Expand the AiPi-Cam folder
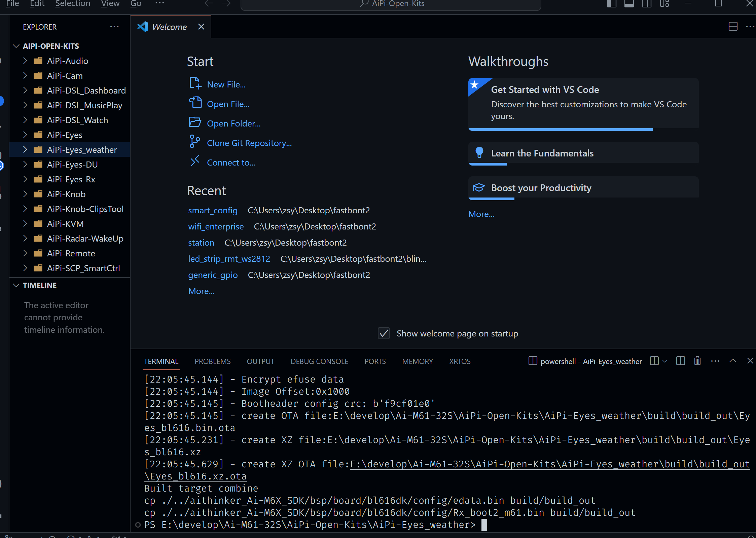This screenshot has height=538, width=756. 25,75
